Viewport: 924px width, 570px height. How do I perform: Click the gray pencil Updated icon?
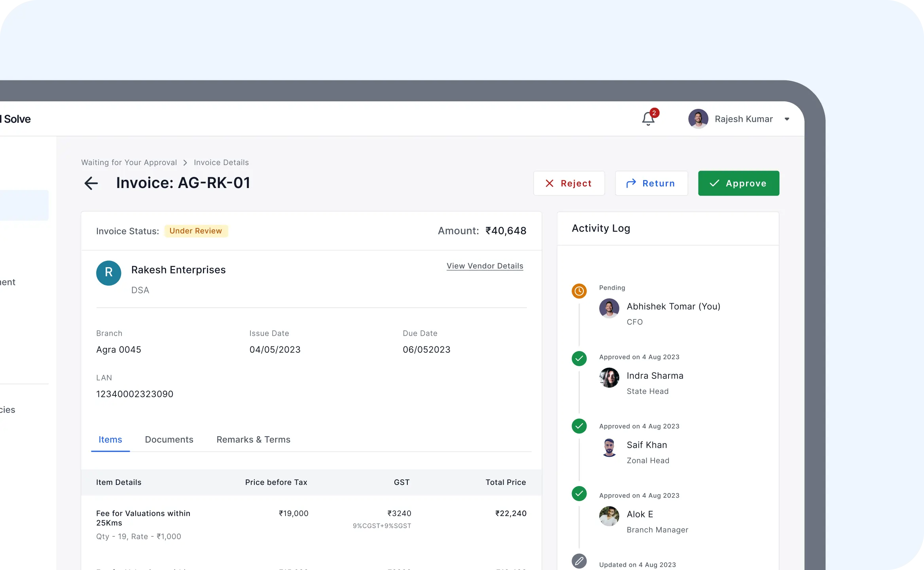579,561
